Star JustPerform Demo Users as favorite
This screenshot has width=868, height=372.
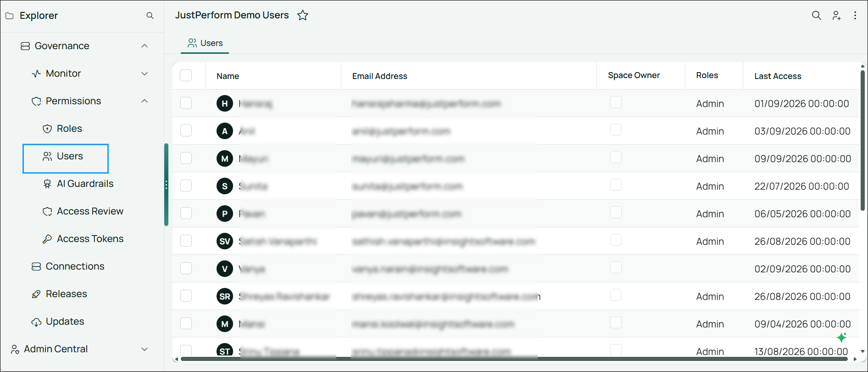click(303, 15)
